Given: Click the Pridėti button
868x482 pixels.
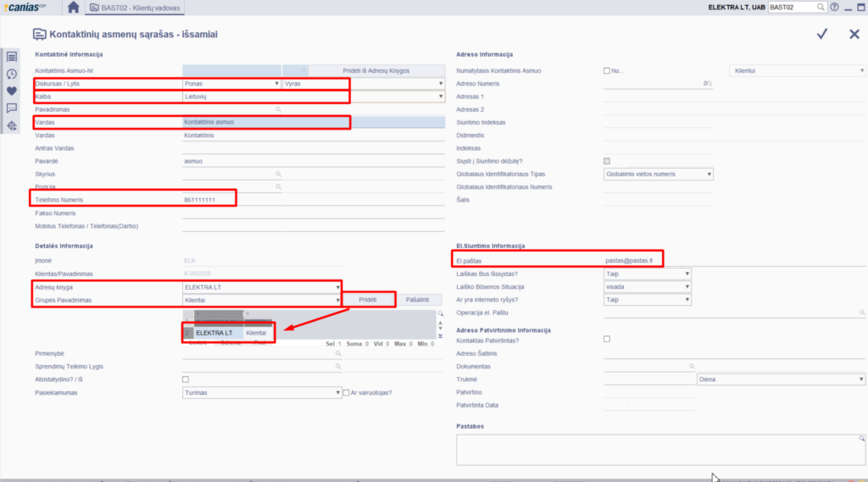Looking at the screenshot, I should tap(367, 300).
